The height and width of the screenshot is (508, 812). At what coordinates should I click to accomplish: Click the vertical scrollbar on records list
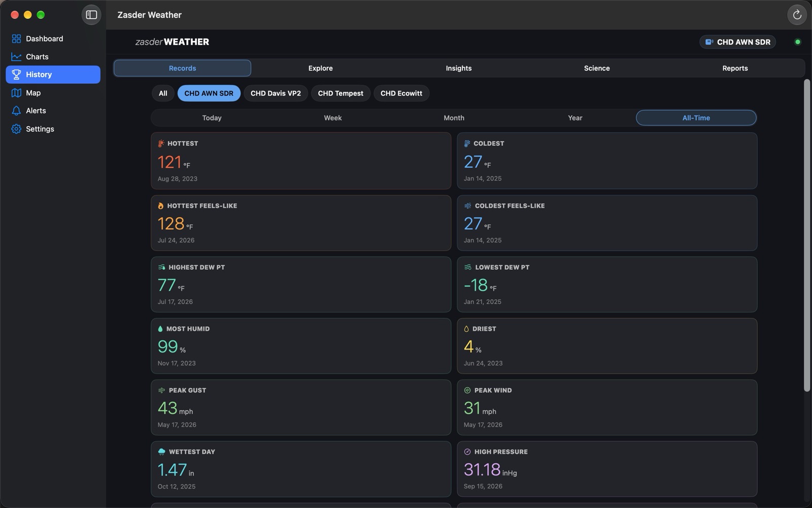click(807, 235)
